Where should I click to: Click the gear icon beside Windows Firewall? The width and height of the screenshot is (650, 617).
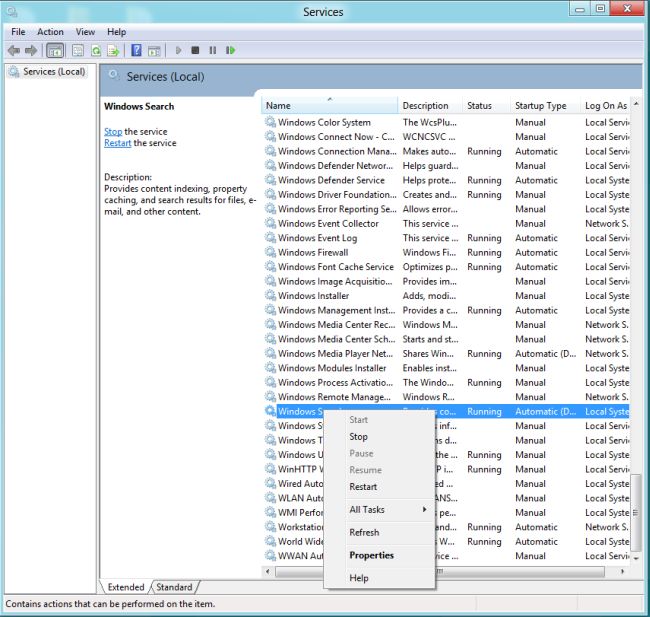point(270,252)
